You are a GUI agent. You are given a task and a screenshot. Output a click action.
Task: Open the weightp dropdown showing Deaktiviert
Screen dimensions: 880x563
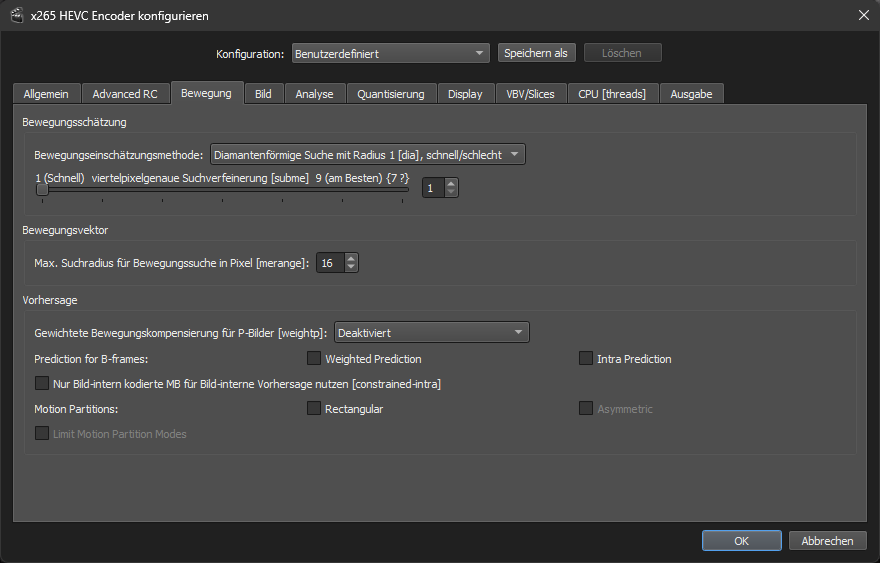432,332
